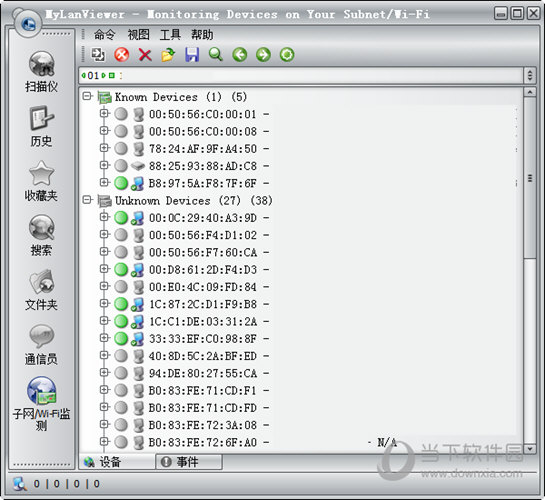545x500 pixels.
Task: Expand the 00:50:56:C0:00:01 device node
Action: [x=104, y=113]
